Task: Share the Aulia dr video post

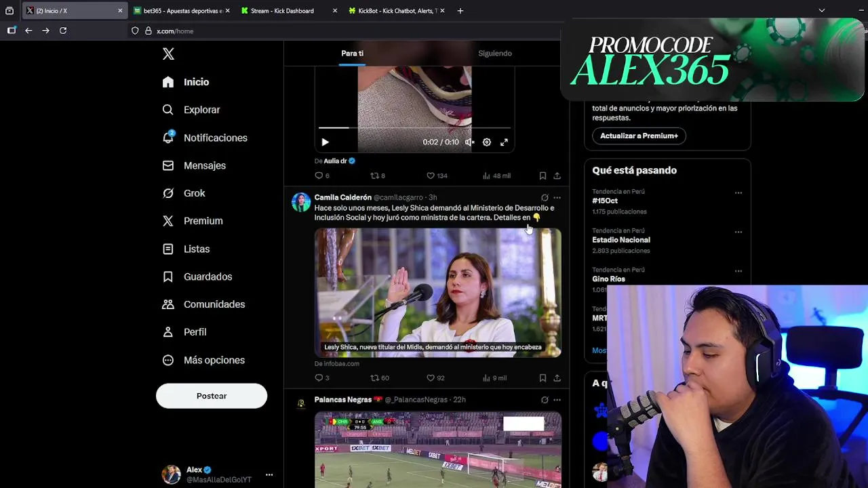Action: click(557, 176)
